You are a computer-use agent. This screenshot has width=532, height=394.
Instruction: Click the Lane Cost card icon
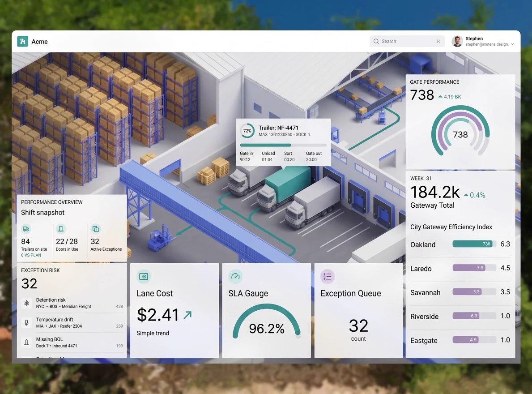(144, 277)
